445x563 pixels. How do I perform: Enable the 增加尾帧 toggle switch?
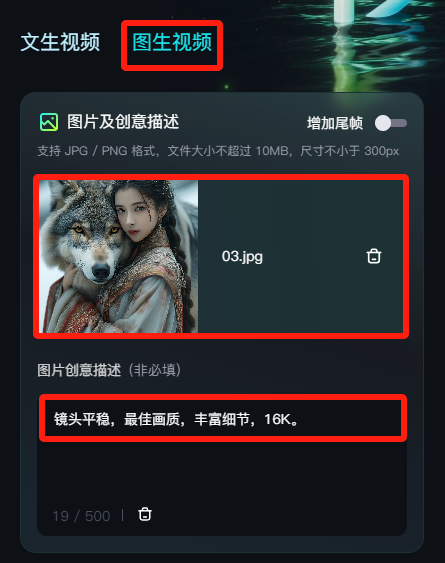(391, 123)
